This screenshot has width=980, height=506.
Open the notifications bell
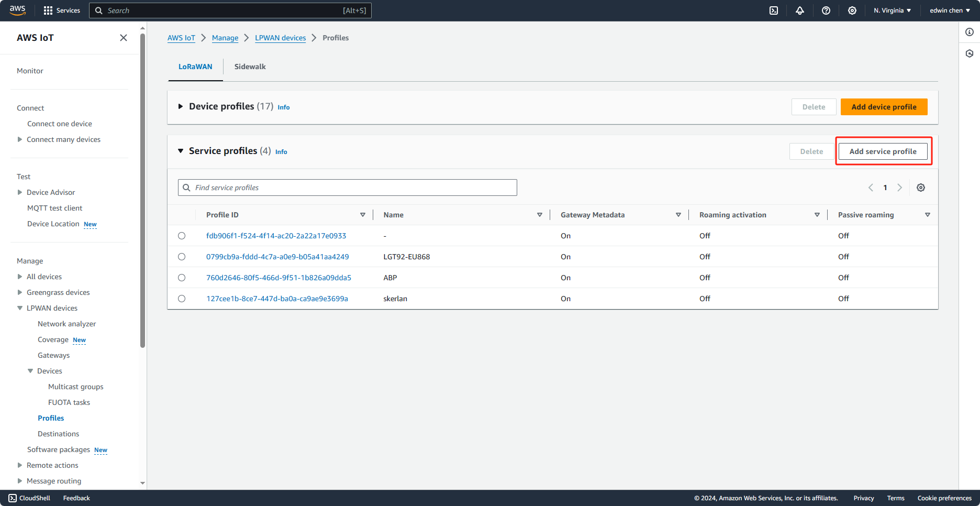pos(800,10)
